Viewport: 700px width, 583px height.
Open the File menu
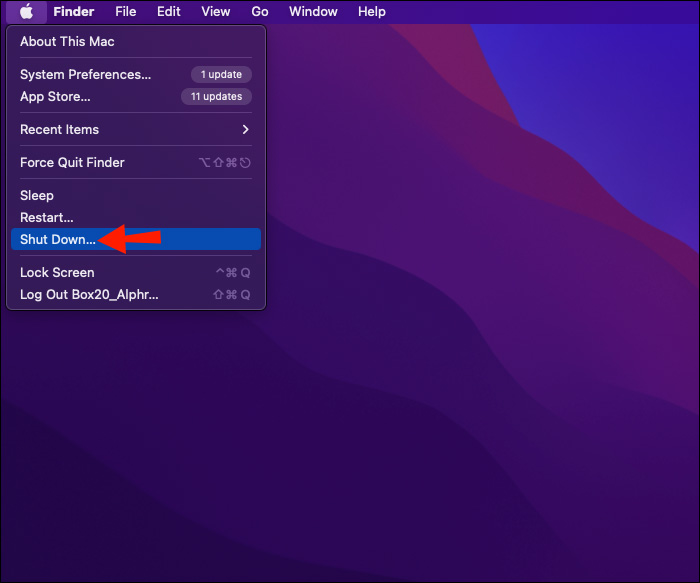pos(125,12)
